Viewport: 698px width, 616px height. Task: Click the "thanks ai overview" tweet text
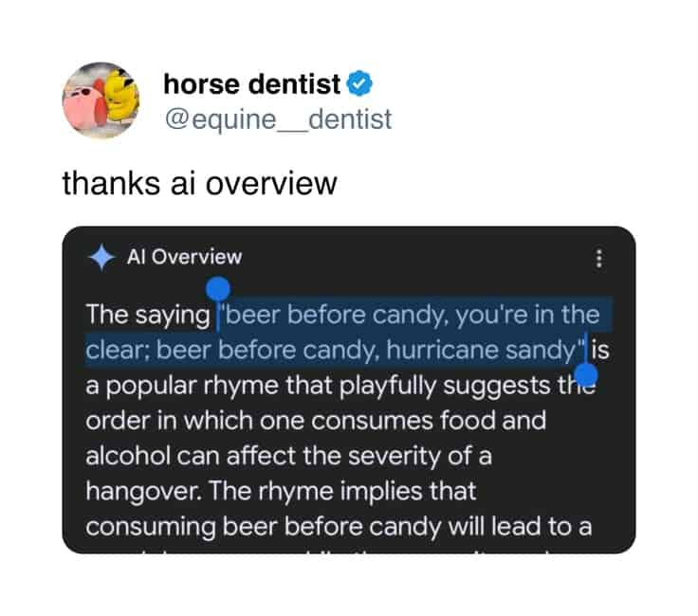(199, 182)
